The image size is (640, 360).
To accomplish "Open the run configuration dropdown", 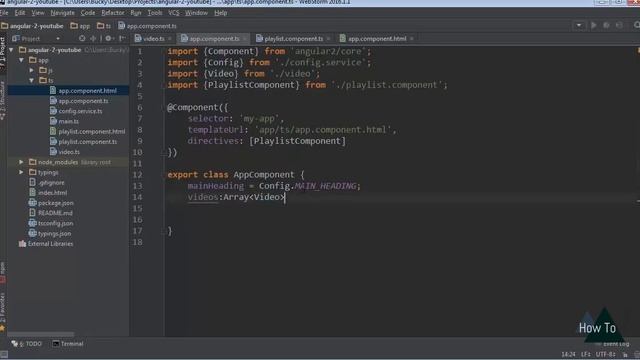I will [x=579, y=25].
